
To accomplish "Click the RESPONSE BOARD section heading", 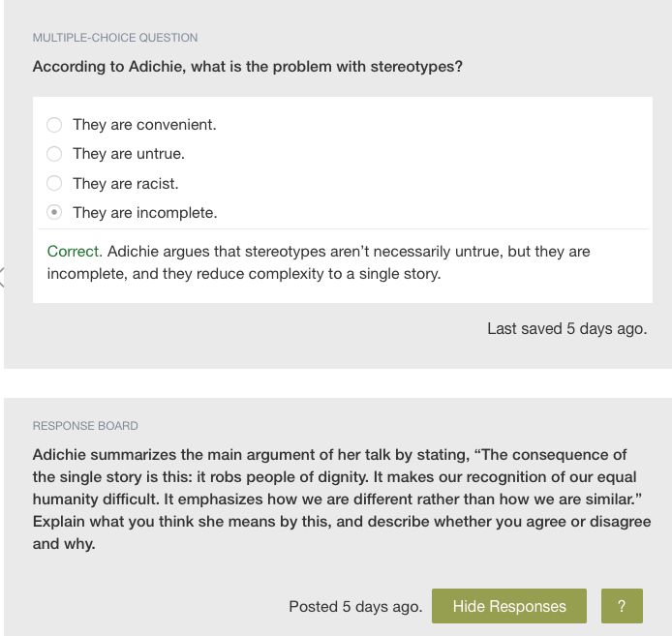I will [x=85, y=426].
